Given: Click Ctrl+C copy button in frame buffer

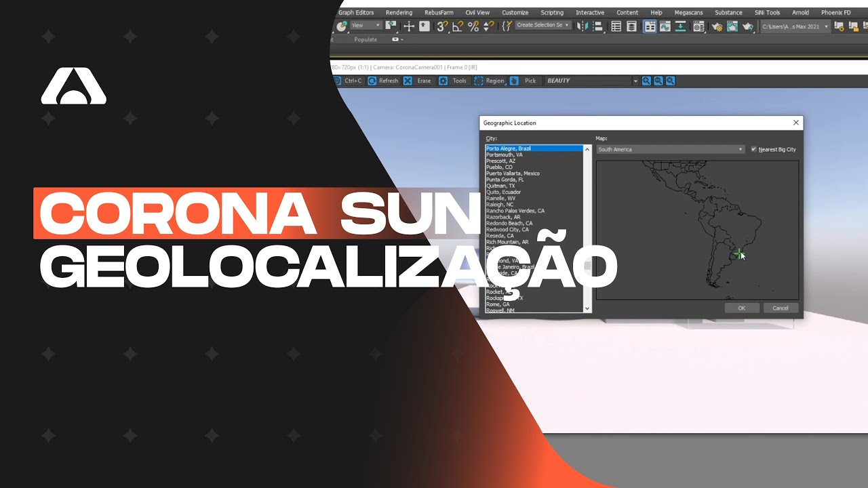Looking at the screenshot, I should pyautogui.click(x=348, y=81).
